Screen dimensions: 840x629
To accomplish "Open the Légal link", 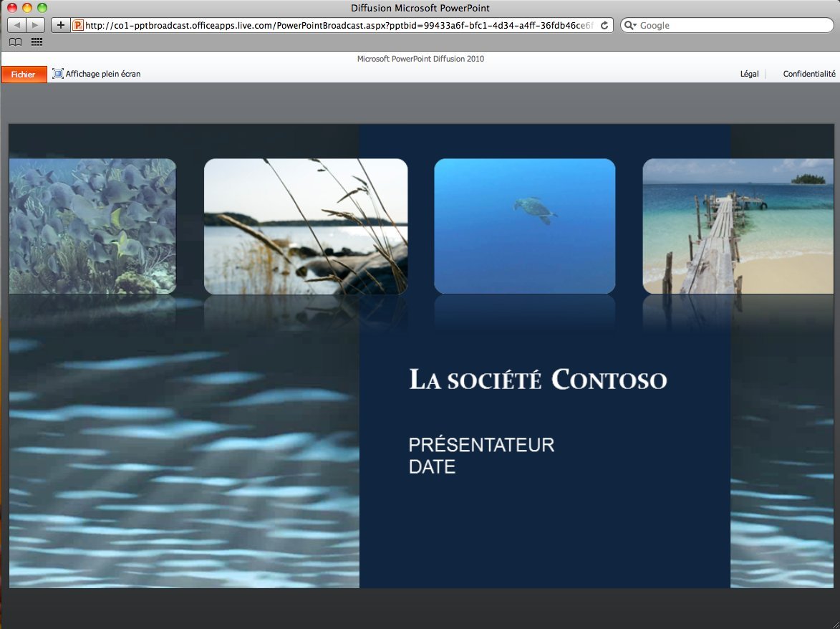I will click(x=750, y=74).
